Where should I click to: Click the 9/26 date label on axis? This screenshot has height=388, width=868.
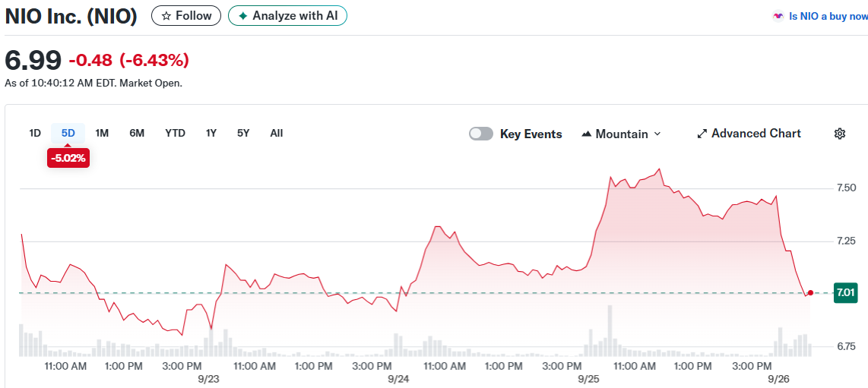pos(778,380)
